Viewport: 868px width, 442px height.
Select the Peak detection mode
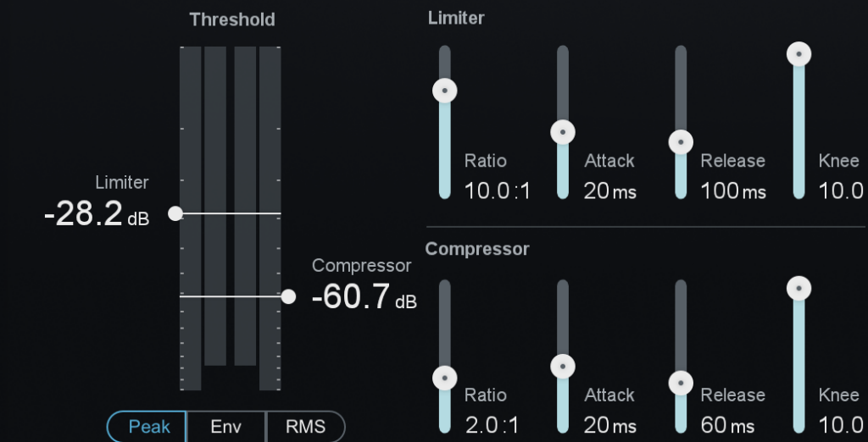pos(148,427)
